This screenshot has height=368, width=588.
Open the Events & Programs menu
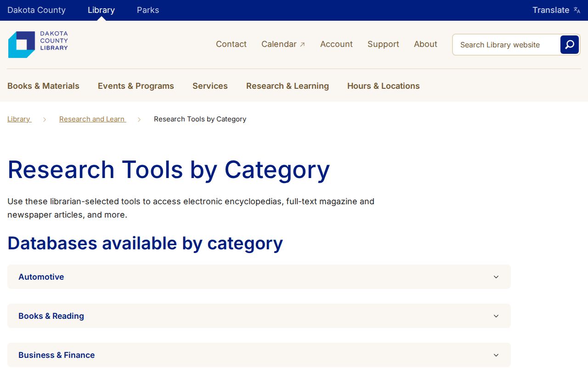click(136, 86)
